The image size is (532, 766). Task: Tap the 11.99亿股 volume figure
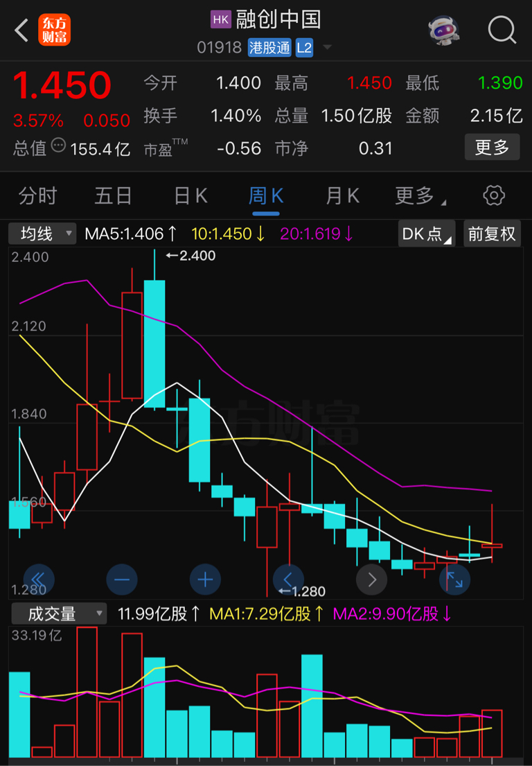(159, 613)
